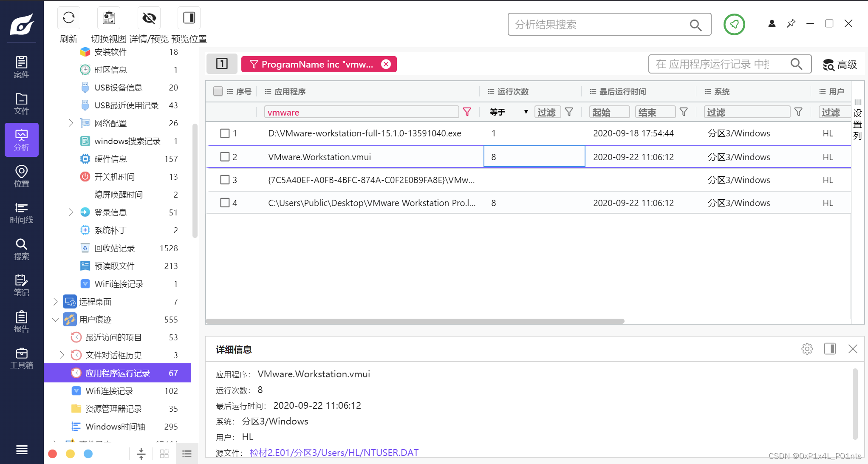Remove the ProgramName inc "vmw..." filter chip
868x464 pixels.
tap(386, 64)
